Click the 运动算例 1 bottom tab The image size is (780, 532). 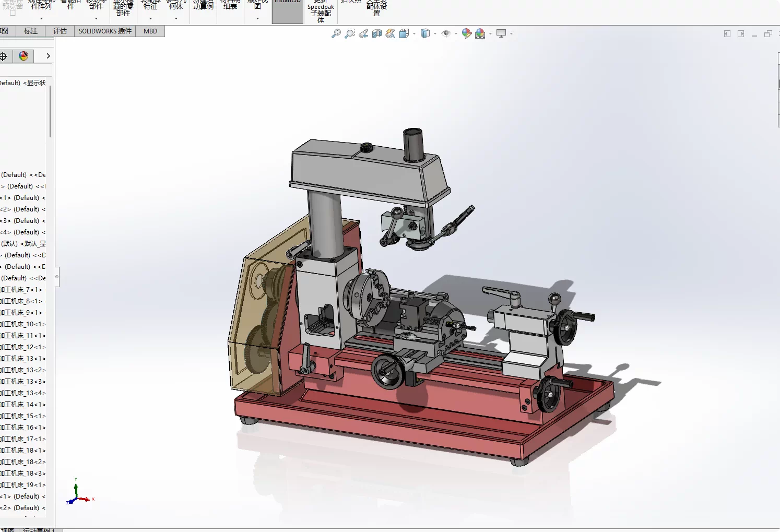[x=41, y=529]
